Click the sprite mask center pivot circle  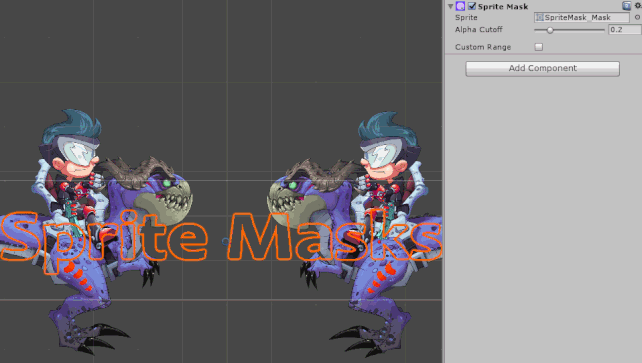pyautogui.click(x=225, y=241)
